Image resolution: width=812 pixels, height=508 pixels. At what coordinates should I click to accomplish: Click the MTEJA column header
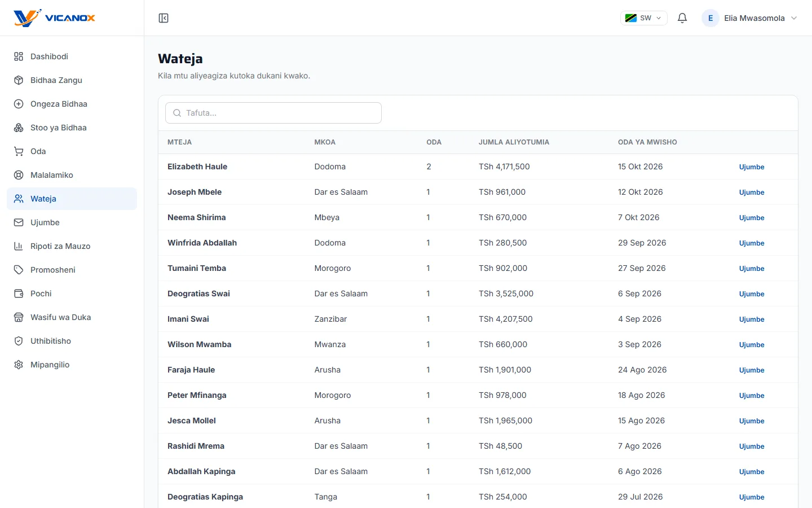[x=179, y=142]
